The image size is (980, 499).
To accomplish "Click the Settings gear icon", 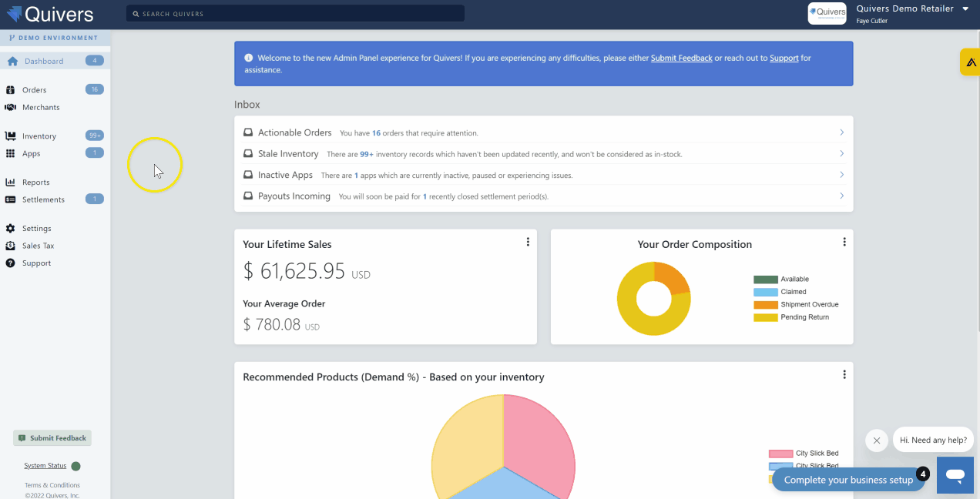I will (x=11, y=229).
